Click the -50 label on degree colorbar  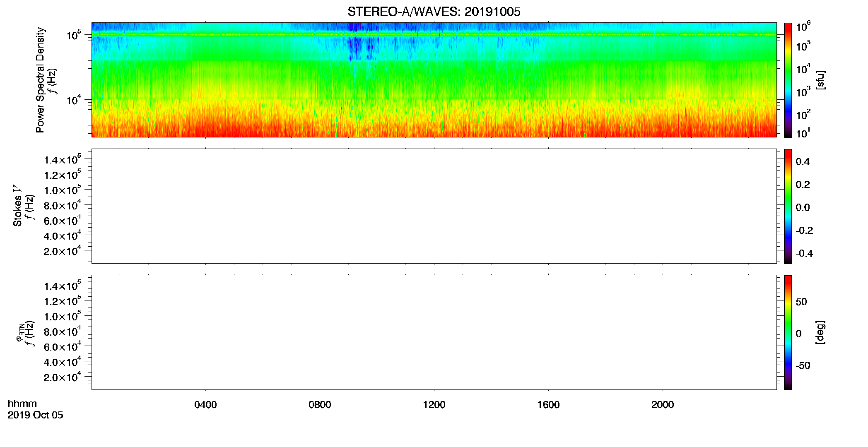click(x=803, y=366)
